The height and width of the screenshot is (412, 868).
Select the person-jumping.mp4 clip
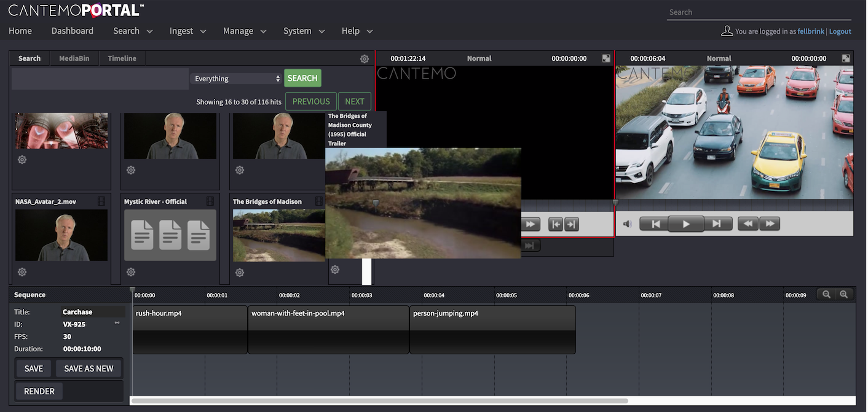(x=492, y=330)
